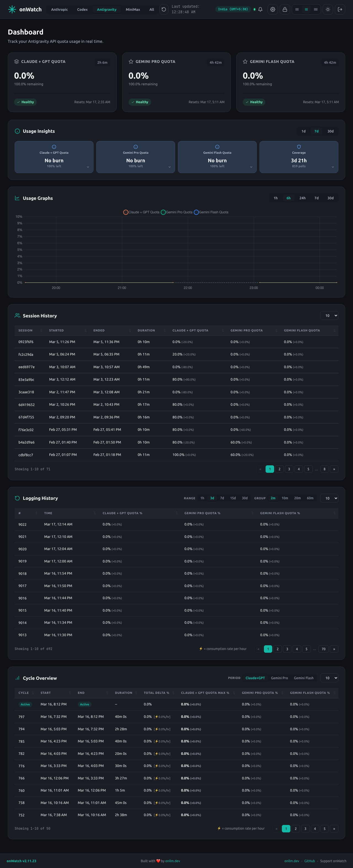Screen dimensions: 353x868
Task: Toggle Gemini Flash Quota series in graph legend
Action: (211, 212)
